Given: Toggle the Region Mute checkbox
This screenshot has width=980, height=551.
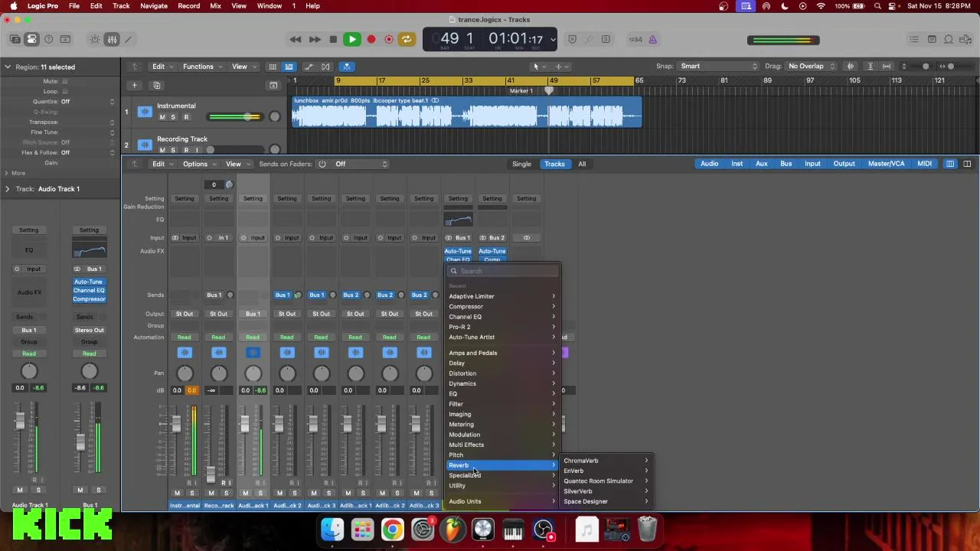Looking at the screenshot, I should [x=64, y=81].
